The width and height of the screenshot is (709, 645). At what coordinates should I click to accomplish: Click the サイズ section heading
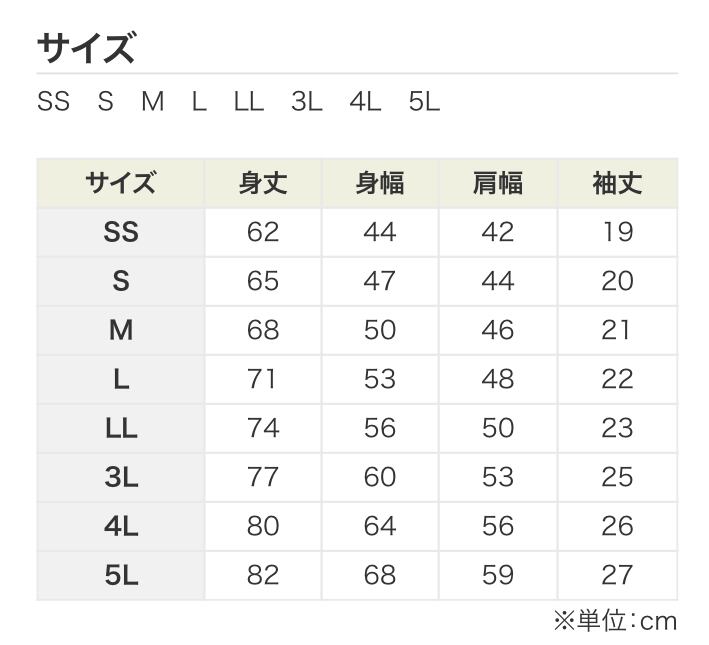point(86,47)
